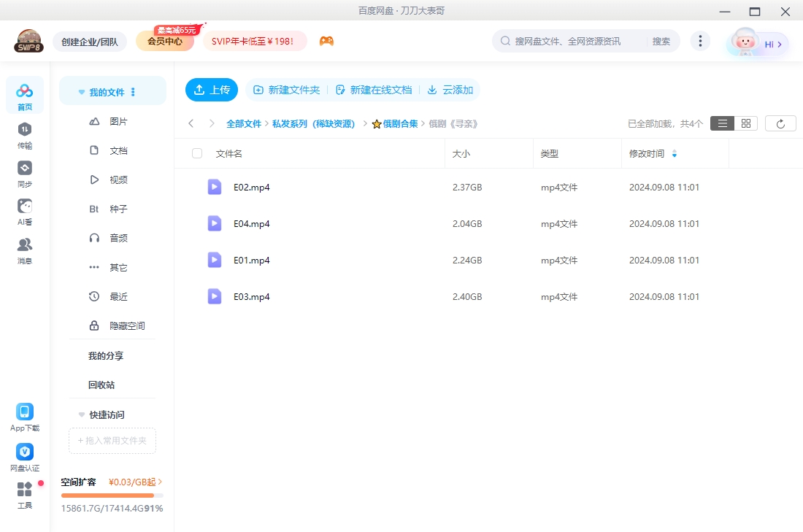803x532 pixels.
Task: Open the 工具 tools panel
Action: click(24, 495)
